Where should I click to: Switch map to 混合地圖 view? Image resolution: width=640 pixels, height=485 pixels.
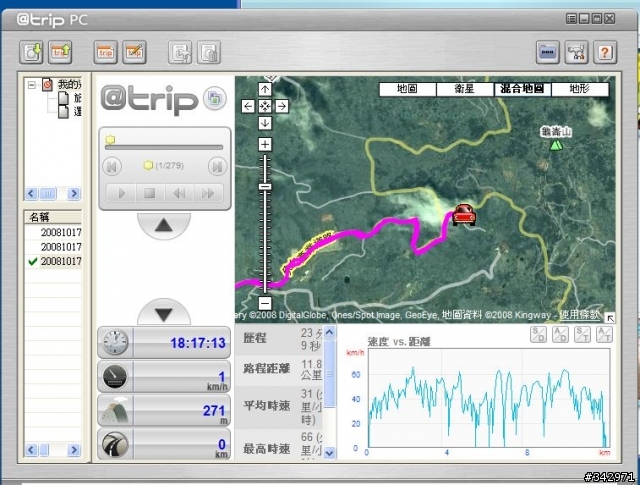pyautogui.click(x=522, y=89)
